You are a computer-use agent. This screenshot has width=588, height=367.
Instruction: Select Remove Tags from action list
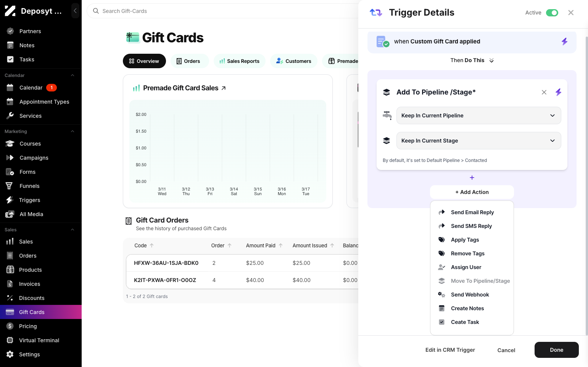(x=472, y=253)
